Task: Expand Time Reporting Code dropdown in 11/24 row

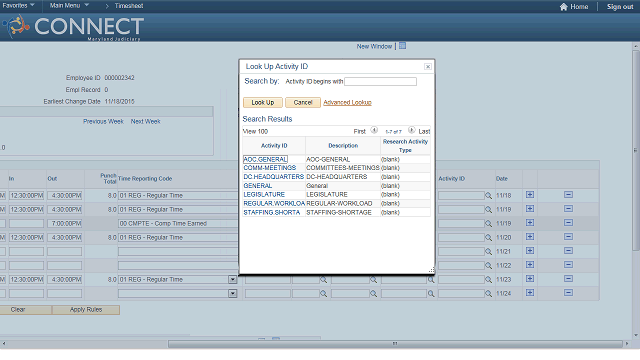Action: [233, 293]
